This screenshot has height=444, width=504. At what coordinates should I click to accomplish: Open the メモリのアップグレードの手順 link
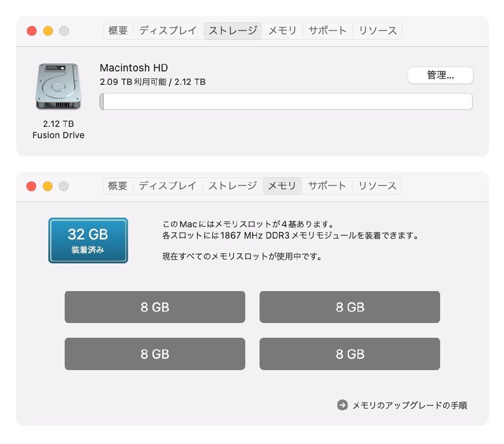pos(409,405)
